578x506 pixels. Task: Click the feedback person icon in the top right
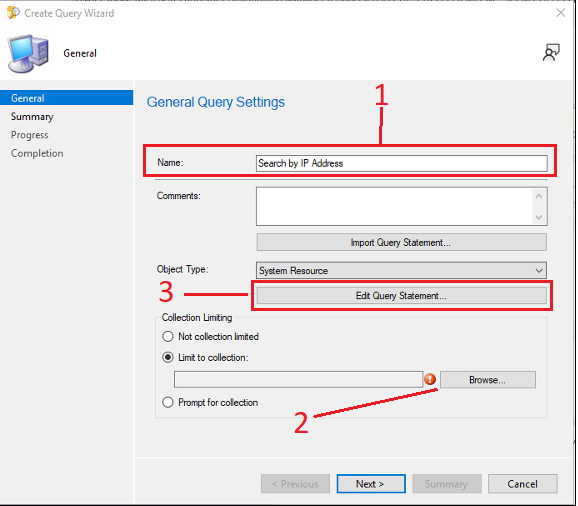tap(551, 52)
